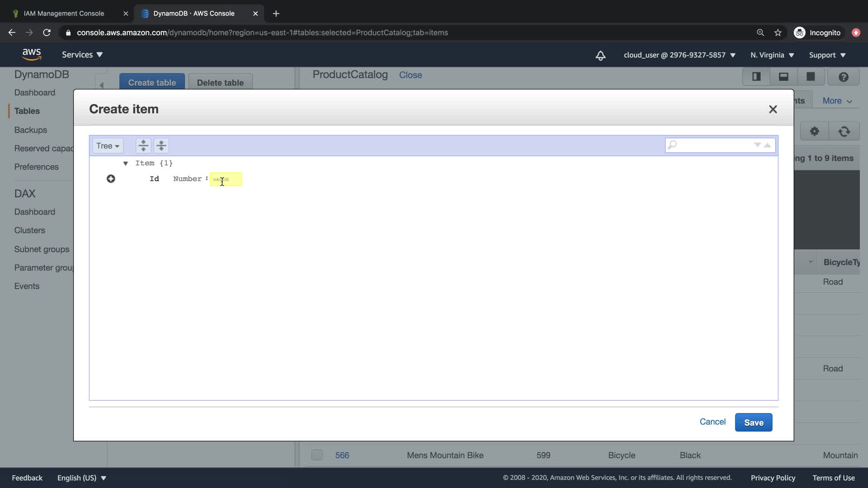868x488 pixels.
Task: Expand all fields in the tree editor
Action: coord(143,145)
